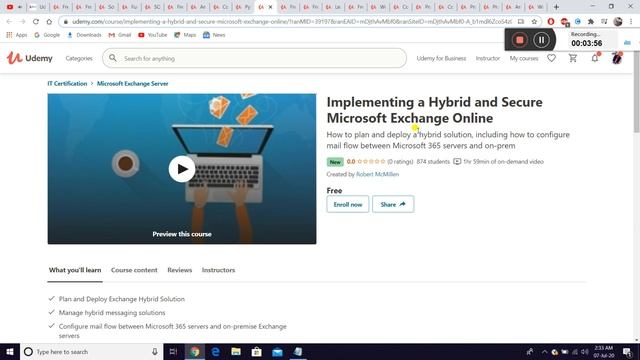Open the shopping cart icon
The width and height of the screenshot is (640, 360).
coord(573,58)
